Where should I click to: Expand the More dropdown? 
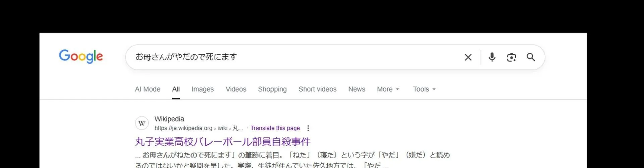point(388,89)
